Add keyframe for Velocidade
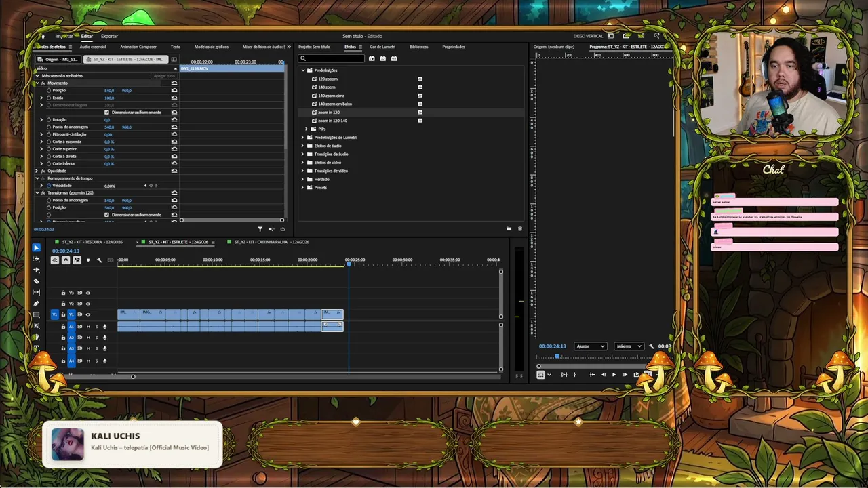868x488 pixels. [x=151, y=186]
